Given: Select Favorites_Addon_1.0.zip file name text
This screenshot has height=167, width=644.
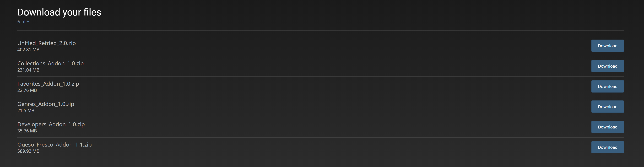Looking at the screenshot, I should 48,84.
